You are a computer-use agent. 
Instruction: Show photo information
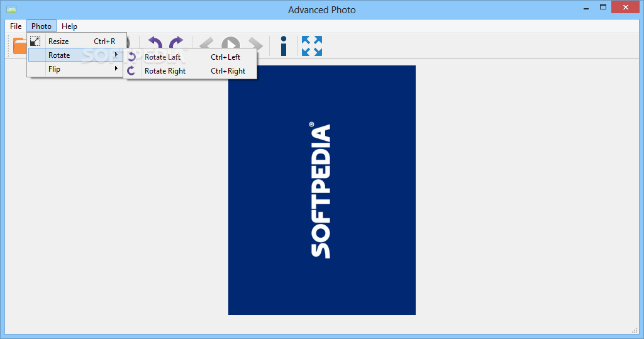(284, 46)
